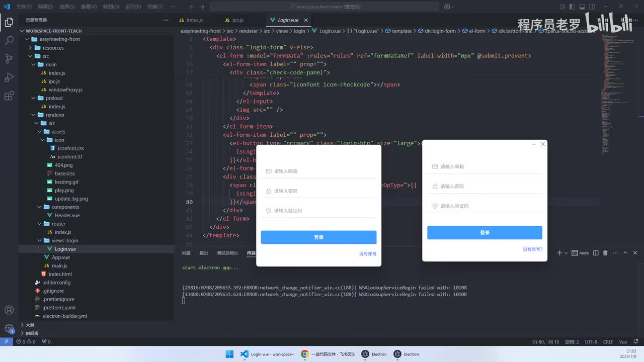Click 登录 button in the left login window
The width and height of the screenshot is (644, 362).
pos(318,237)
